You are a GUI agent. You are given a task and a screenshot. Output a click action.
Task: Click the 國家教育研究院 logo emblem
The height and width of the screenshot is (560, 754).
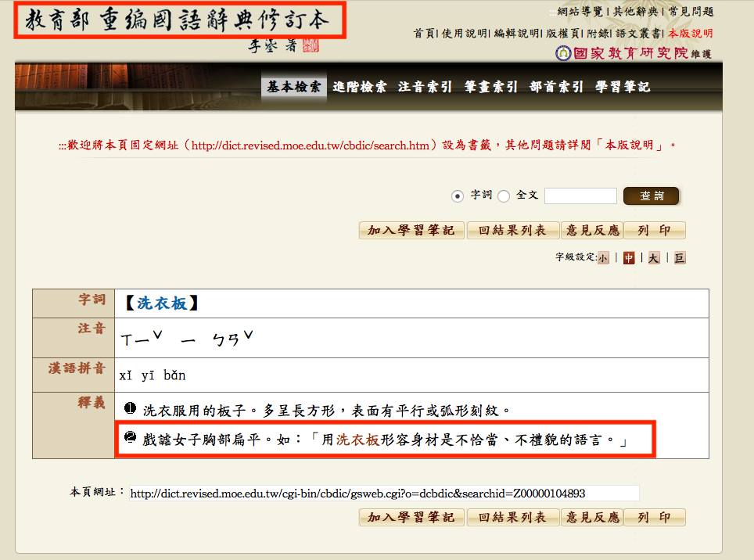pos(562,53)
